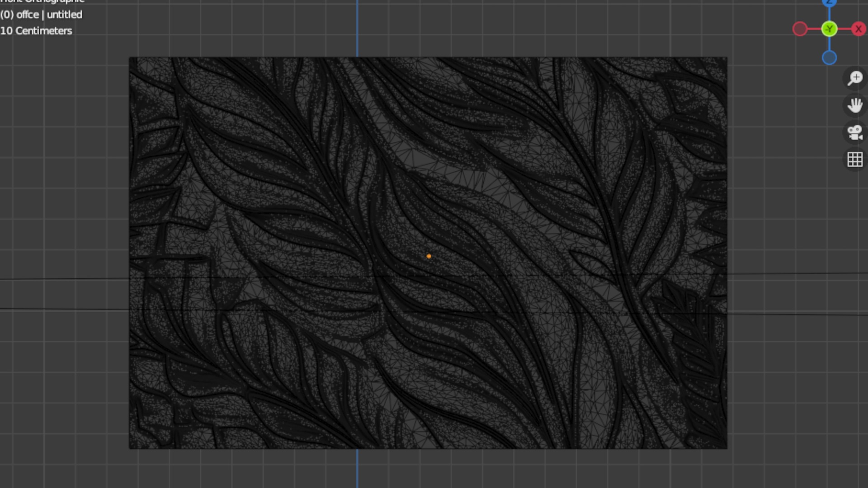This screenshot has width=868, height=488.
Task: Click the hollow red negative X axis circle
Action: coord(800,29)
